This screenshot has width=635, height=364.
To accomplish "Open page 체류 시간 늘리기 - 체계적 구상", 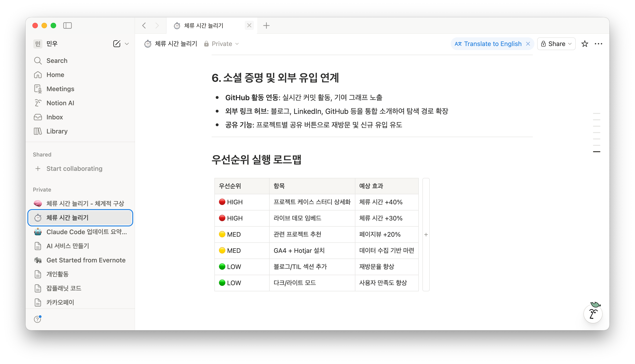I will tap(80, 203).
